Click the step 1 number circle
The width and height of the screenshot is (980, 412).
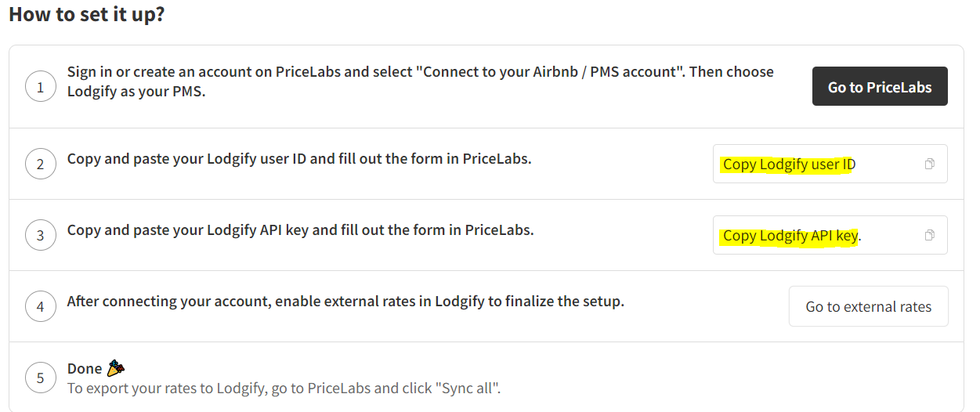click(41, 86)
